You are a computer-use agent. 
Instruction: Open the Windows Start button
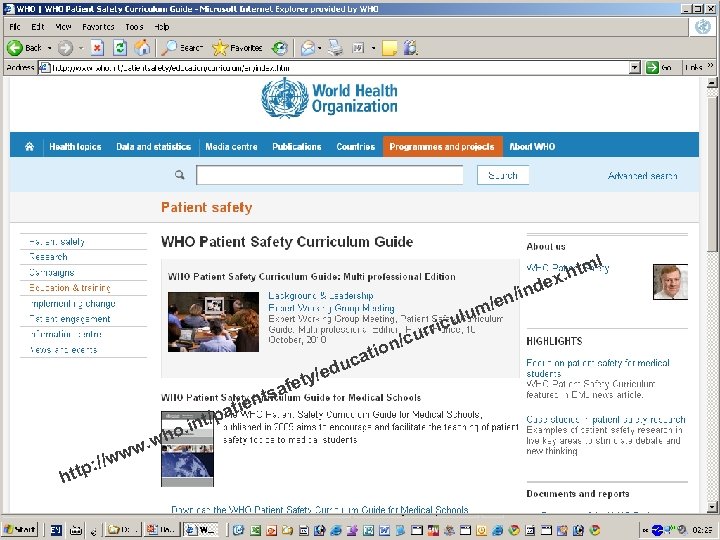click(20, 529)
